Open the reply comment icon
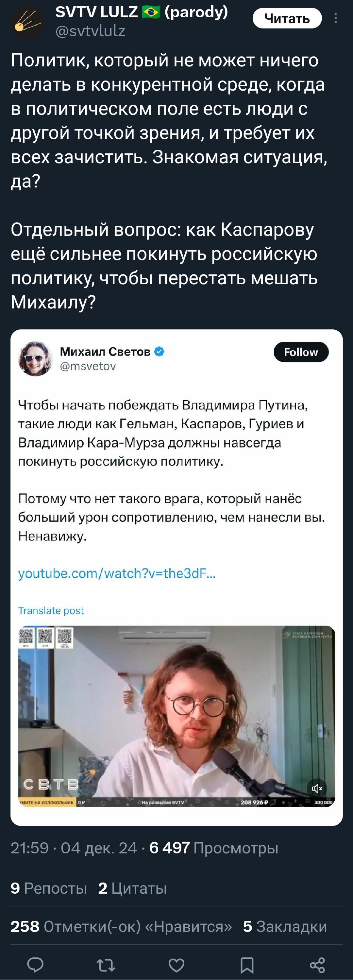 coord(35,965)
